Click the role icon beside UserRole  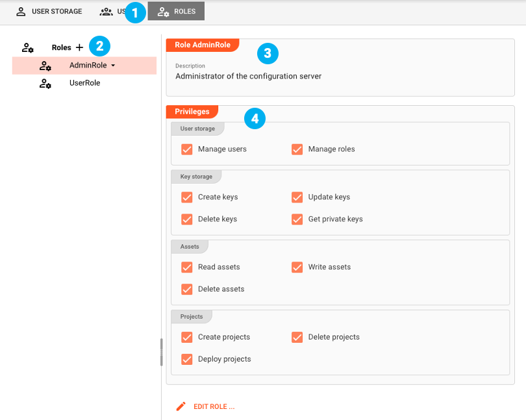click(45, 83)
